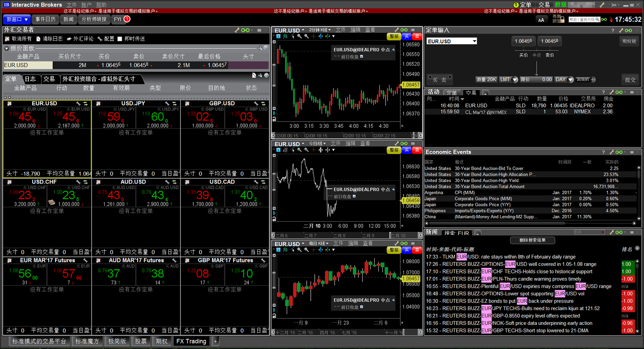Click the double-arrow icon on the USD.JPY tile
This screenshot has width=644, height=349.
(175, 103)
